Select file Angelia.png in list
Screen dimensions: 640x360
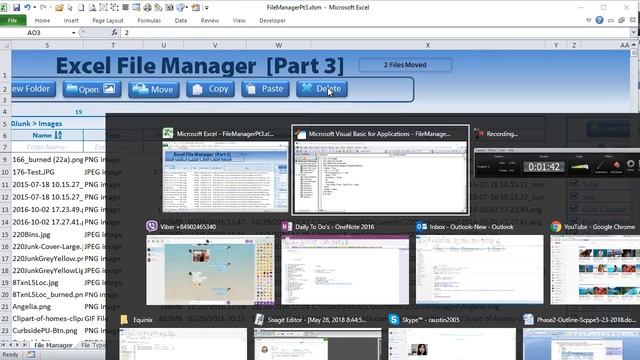pyautogui.click(x=32, y=306)
